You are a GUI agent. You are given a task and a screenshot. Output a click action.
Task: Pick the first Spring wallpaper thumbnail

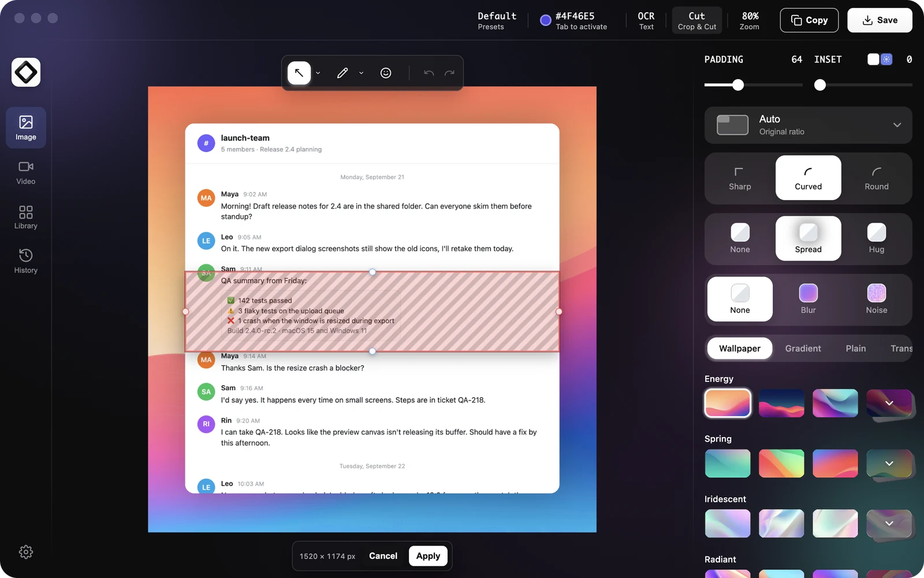[728, 463]
